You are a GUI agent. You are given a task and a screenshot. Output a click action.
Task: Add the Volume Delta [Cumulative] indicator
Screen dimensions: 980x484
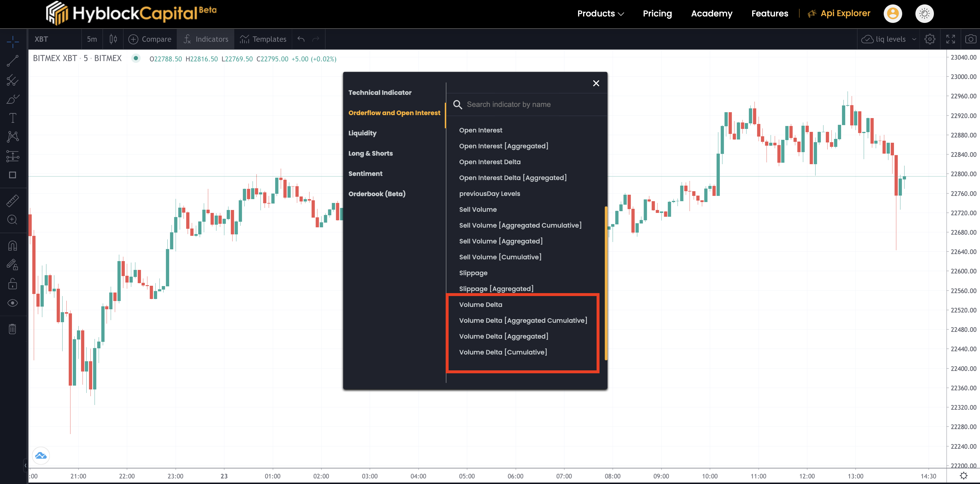[503, 352]
